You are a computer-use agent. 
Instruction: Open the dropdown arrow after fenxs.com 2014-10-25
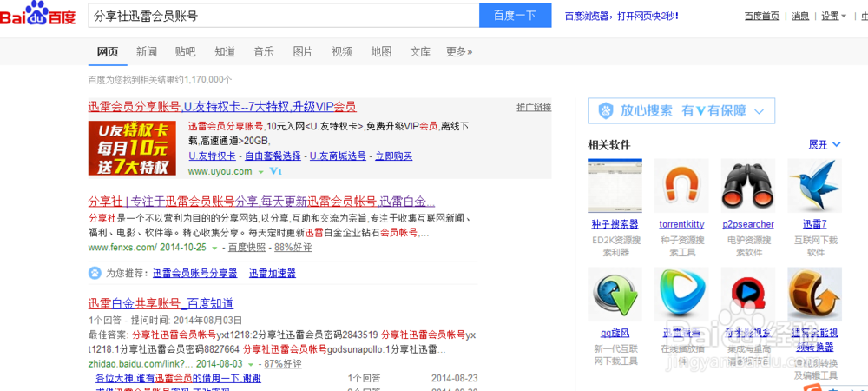pos(214,249)
